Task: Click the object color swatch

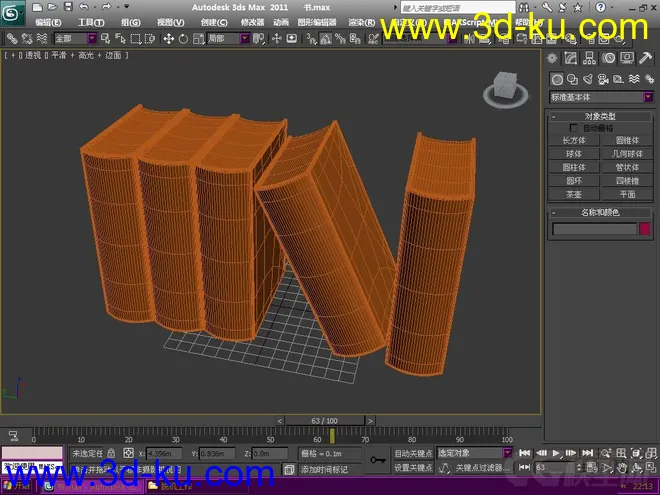Action: tap(644, 229)
